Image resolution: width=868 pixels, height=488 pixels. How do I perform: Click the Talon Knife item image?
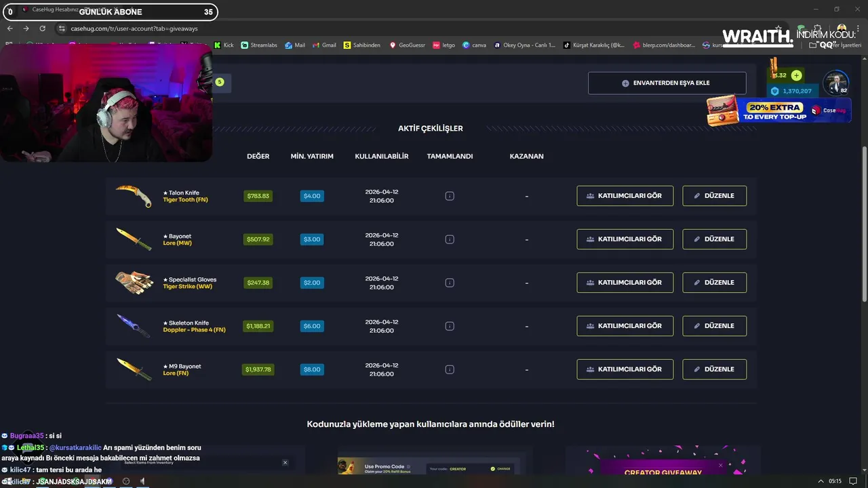(134, 196)
